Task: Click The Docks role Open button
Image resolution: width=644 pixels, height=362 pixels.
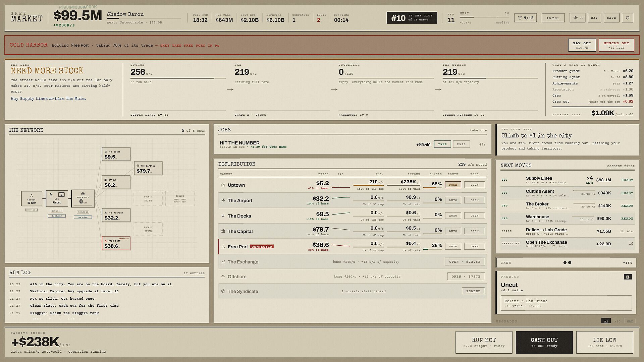Action: point(475,216)
